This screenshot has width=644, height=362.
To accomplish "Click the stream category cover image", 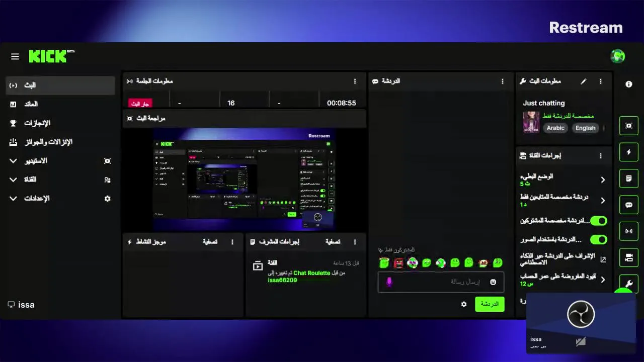I will (531, 122).
